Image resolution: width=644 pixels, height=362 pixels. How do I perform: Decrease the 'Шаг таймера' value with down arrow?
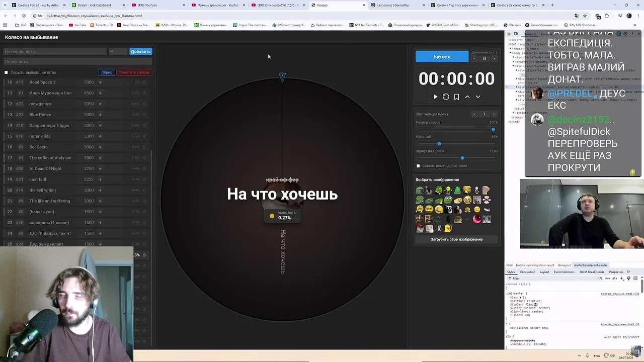point(474,114)
